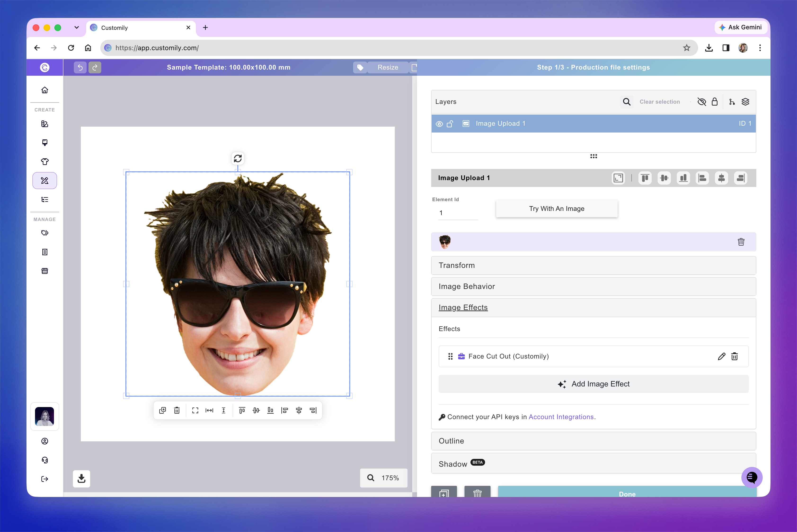Click the Element Id input field

pos(458,213)
